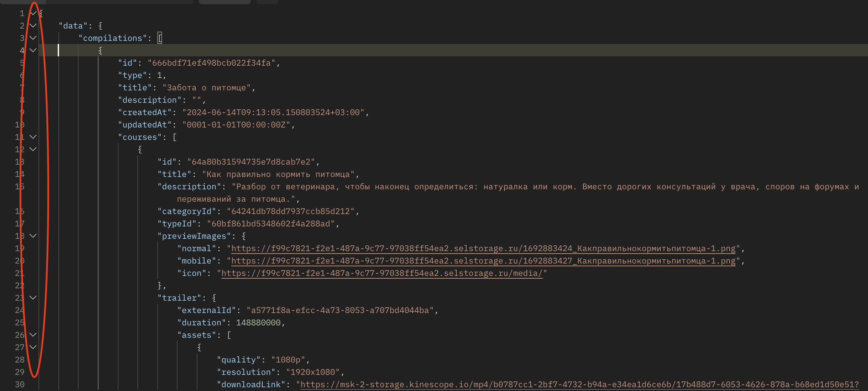Open the "icon" media URL link
868x391 pixels.
tap(381, 273)
